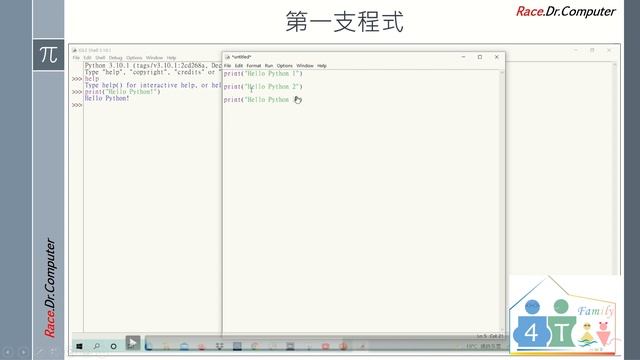Open Cortana circle on the taskbar
This screenshot has height=360, width=640.
113,346
